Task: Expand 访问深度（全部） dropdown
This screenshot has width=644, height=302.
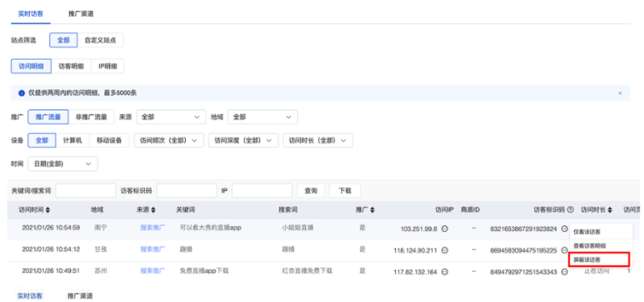Action: 244,140
